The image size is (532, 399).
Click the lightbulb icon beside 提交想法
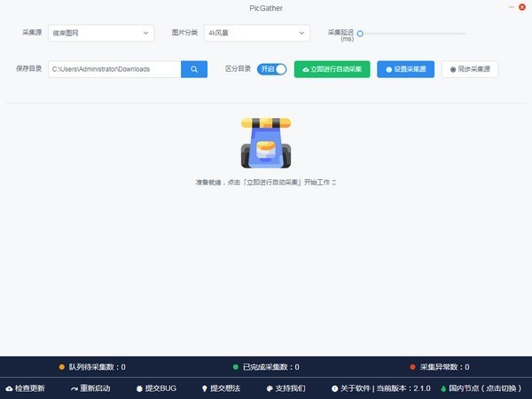point(204,389)
